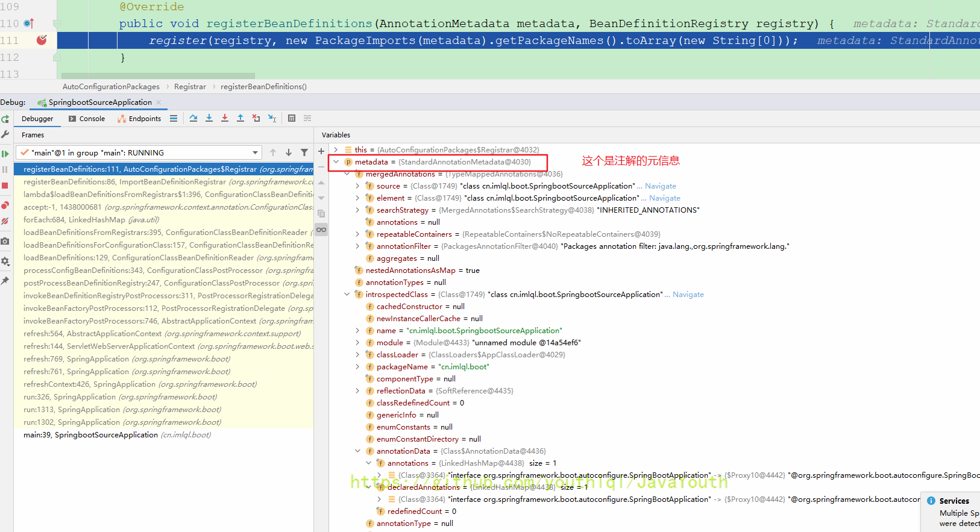Click View Breakpoints double red circle icon
The height and width of the screenshot is (532, 980).
[x=5, y=205]
